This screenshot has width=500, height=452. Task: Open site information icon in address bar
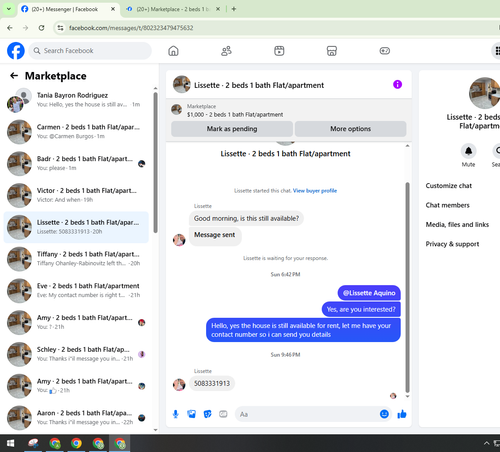pyautogui.click(x=60, y=28)
